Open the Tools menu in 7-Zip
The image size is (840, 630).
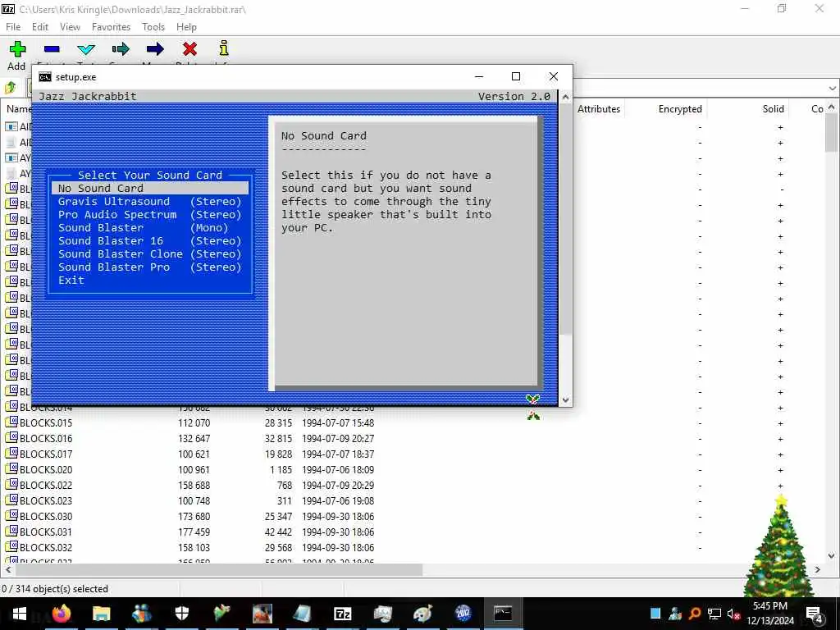(153, 27)
